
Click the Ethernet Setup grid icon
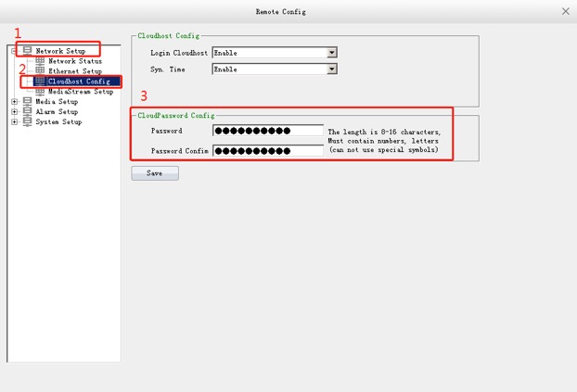[x=40, y=71]
